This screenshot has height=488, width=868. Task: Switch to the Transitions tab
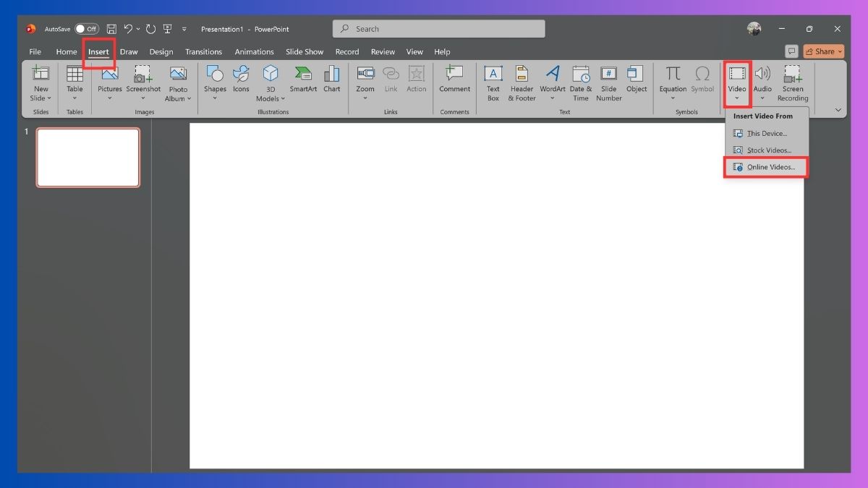203,52
